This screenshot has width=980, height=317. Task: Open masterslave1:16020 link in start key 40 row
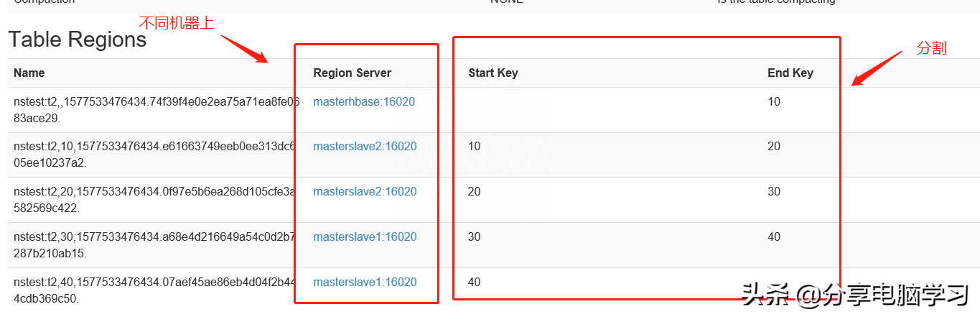(365, 282)
